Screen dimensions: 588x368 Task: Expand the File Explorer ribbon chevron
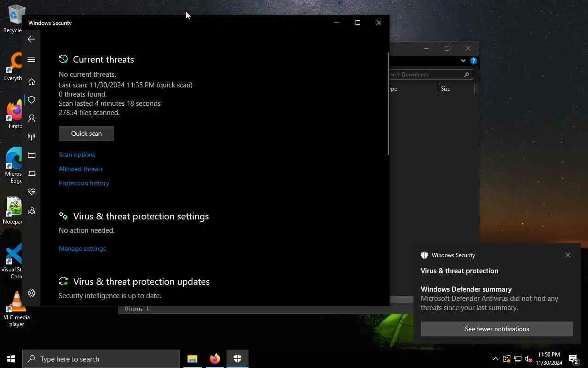(x=464, y=61)
